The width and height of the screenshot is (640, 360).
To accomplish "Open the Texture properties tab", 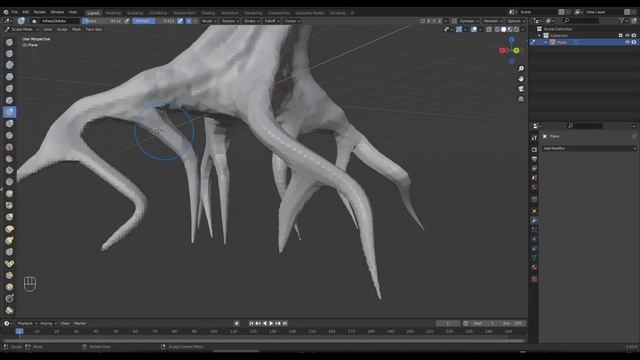I will click(534, 279).
